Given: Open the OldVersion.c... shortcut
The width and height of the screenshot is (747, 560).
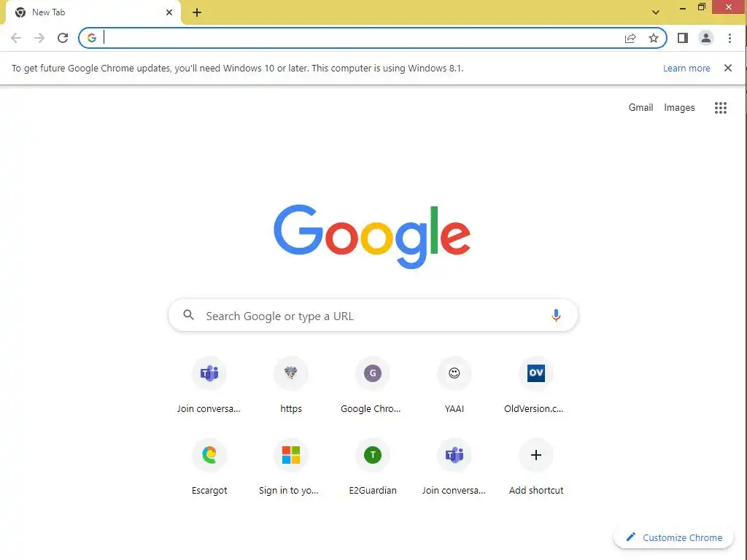Looking at the screenshot, I should (x=535, y=385).
